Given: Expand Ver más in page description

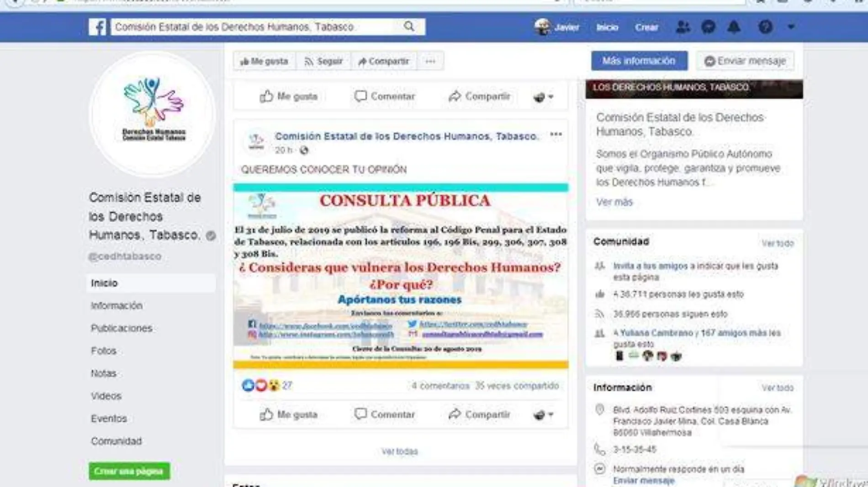Looking at the screenshot, I should 614,202.
